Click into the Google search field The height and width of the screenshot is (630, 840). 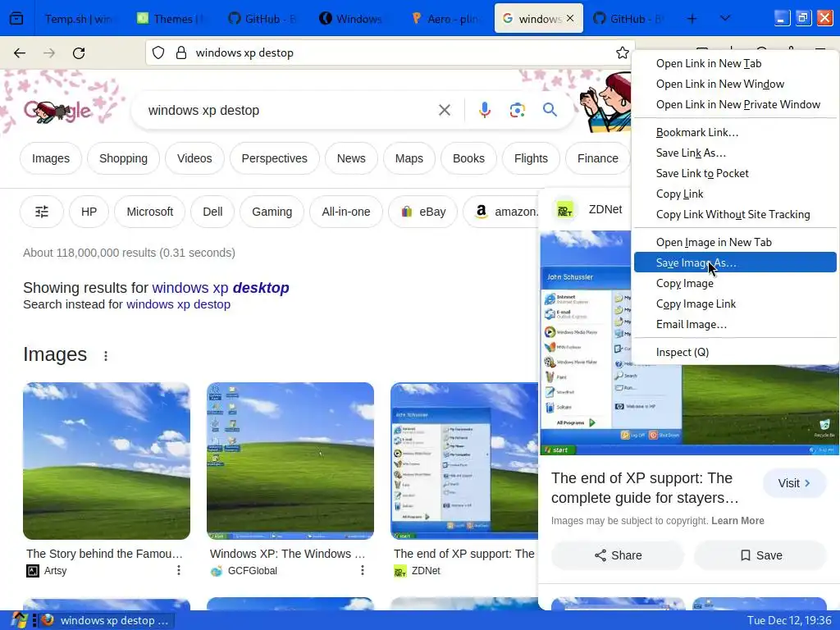click(290, 111)
